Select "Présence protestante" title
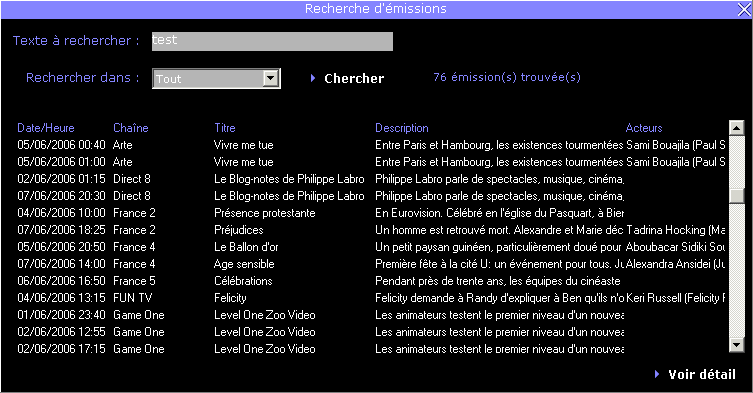753x393 pixels. pyautogui.click(x=265, y=213)
